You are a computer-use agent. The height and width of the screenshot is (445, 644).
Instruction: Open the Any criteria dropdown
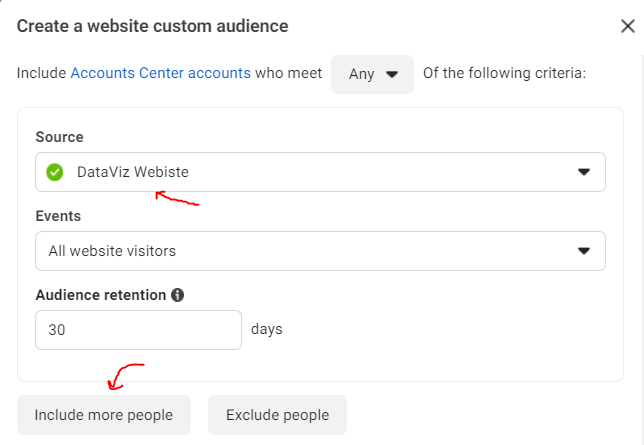(372, 74)
